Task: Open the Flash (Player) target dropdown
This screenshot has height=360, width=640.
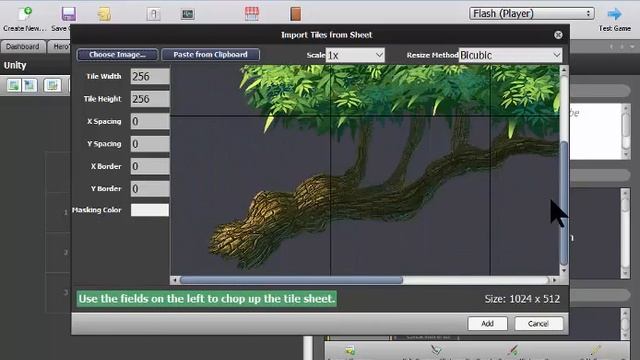Action: tap(531, 13)
